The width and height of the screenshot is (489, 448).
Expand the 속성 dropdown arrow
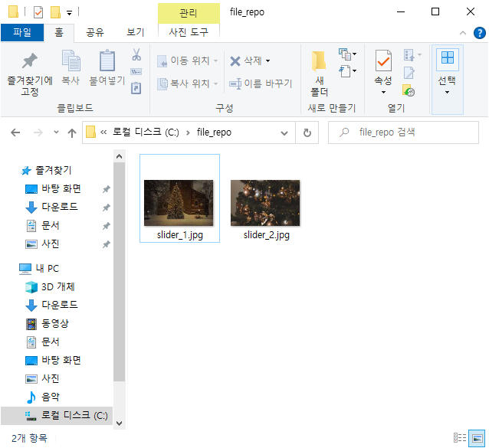(383, 92)
